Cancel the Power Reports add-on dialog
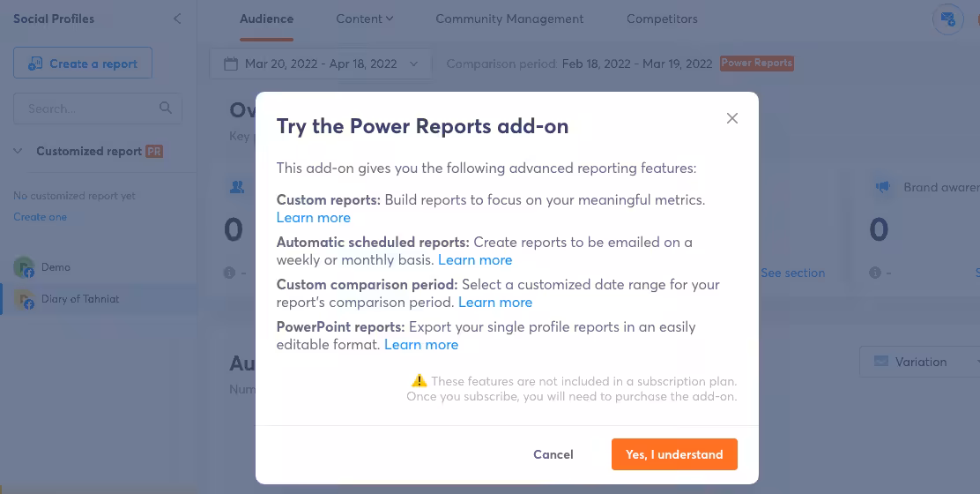This screenshot has height=494, width=980. tap(553, 454)
